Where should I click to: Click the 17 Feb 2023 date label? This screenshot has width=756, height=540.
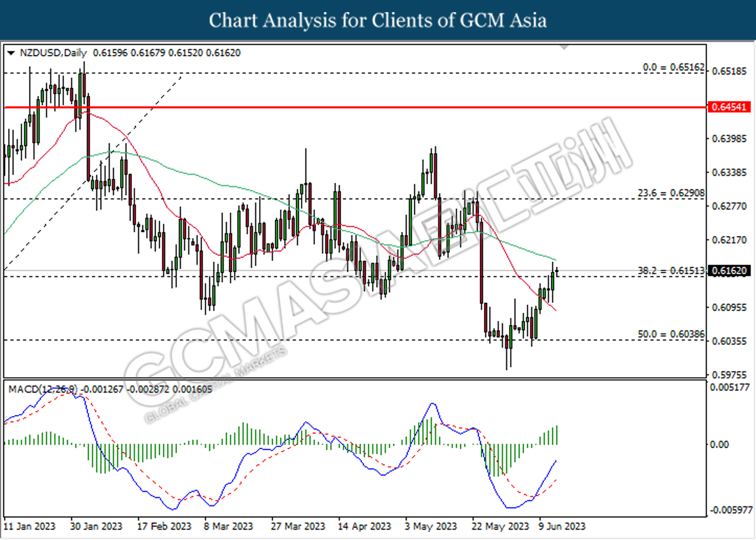(164, 526)
